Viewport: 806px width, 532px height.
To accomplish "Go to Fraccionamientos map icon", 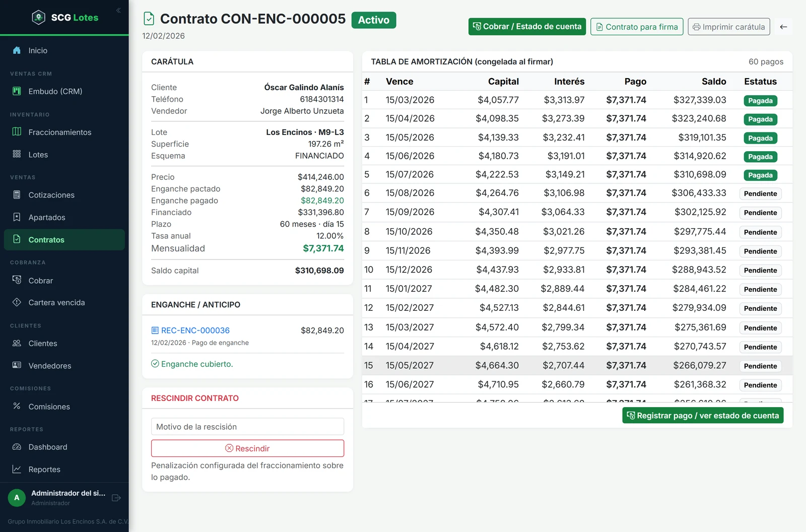I will (x=17, y=132).
